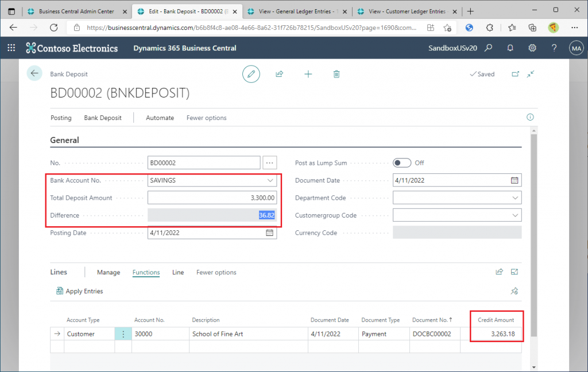Expand Department Code dropdown
Screen dimensions: 588x372
click(515, 197)
